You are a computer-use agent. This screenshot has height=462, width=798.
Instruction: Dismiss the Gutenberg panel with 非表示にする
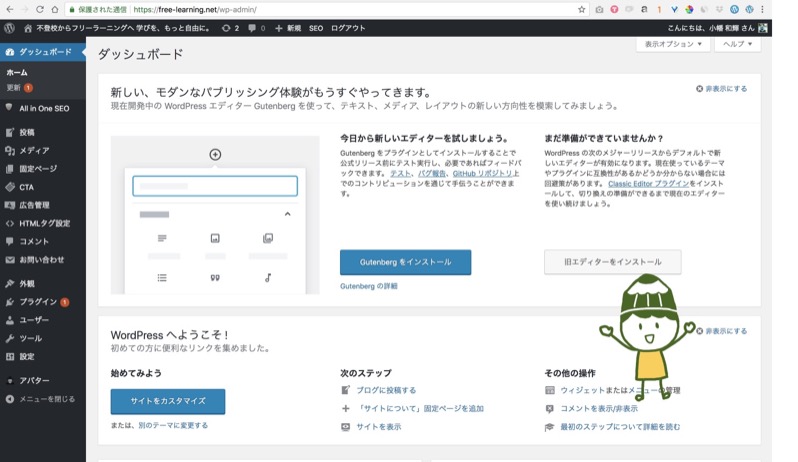tap(721, 89)
